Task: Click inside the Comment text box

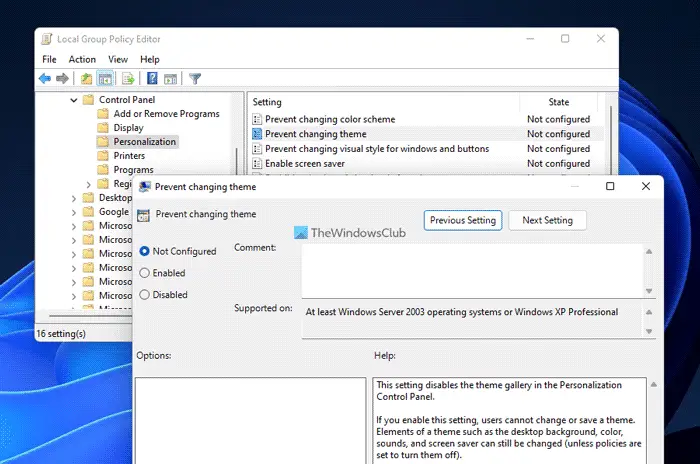Action: point(472,270)
